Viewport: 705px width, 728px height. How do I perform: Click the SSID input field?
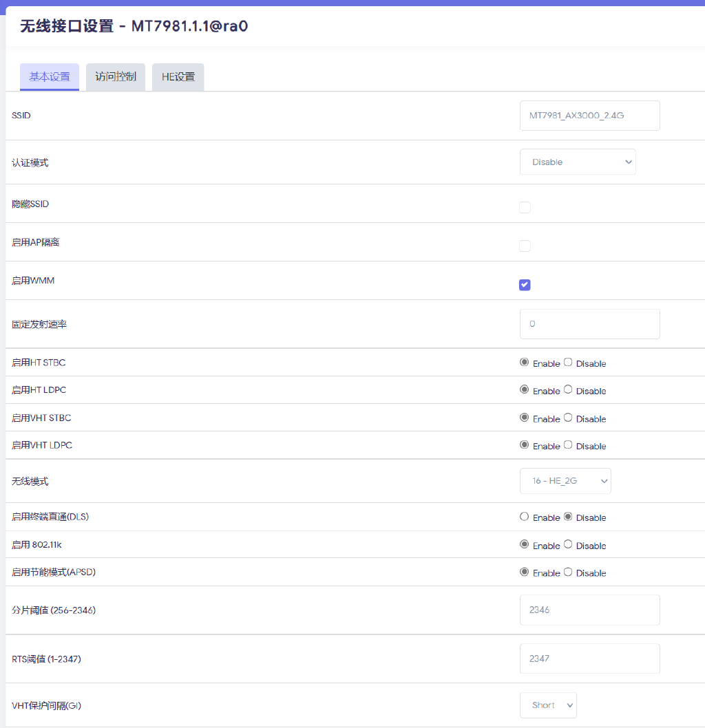589,116
